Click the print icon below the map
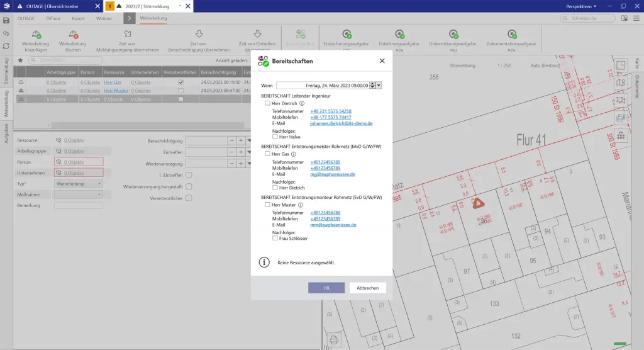 335,340
